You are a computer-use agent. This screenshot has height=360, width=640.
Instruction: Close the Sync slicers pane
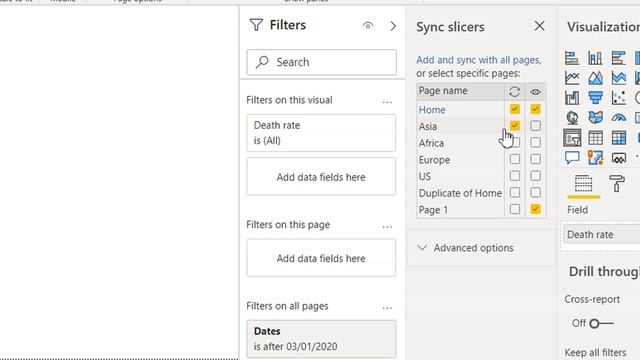click(x=539, y=26)
